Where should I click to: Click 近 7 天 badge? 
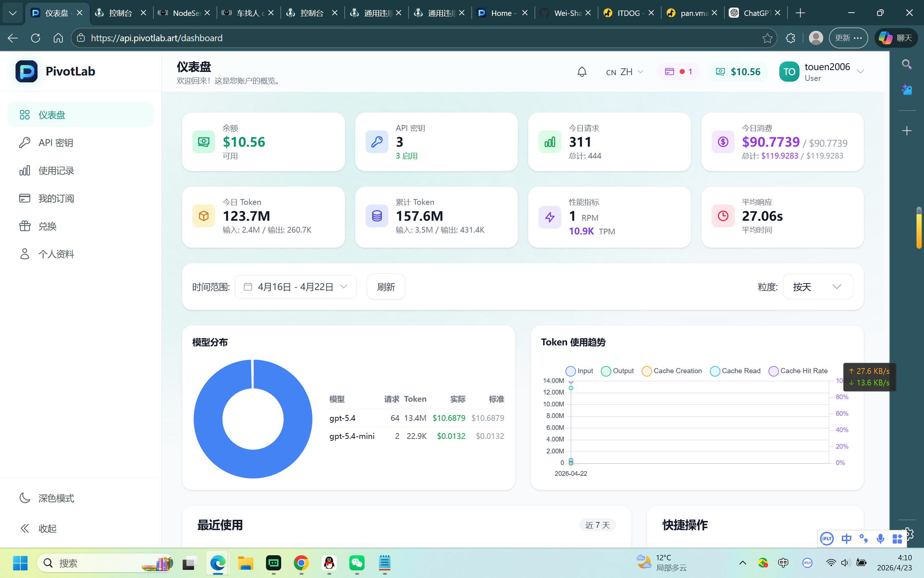[597, 525]
